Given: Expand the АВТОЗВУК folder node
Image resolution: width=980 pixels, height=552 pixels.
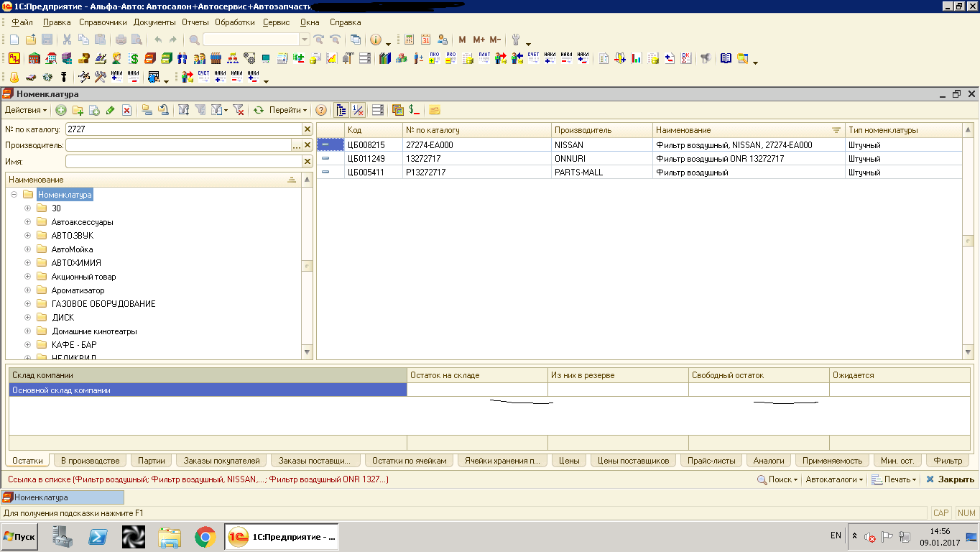Looking at the screenshot, I should pyautogui.click(x=28, y=236).
